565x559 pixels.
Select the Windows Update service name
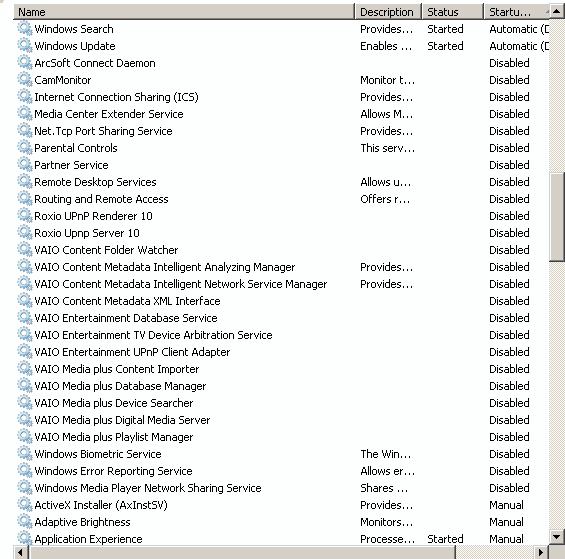click(x=75, y=46)
